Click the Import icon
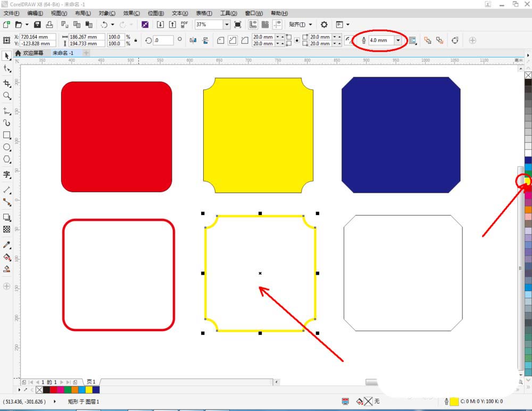The width and height of the screenshot is (532, 411). pos(161,24)
